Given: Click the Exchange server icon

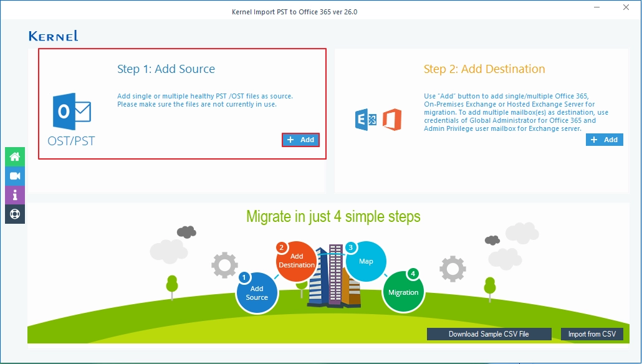Looking at the screenshot, I should pyautogui.click(x=366, y=120).
